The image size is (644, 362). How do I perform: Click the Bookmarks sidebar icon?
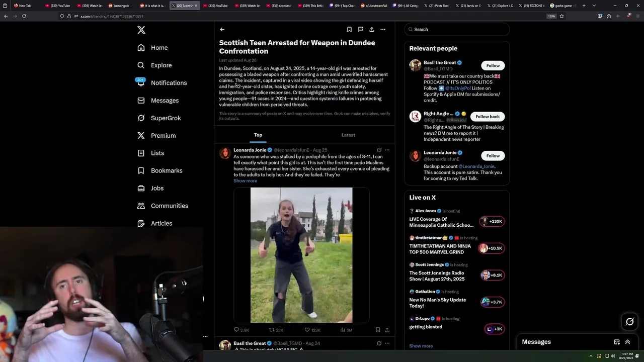(x=141, y=170)
